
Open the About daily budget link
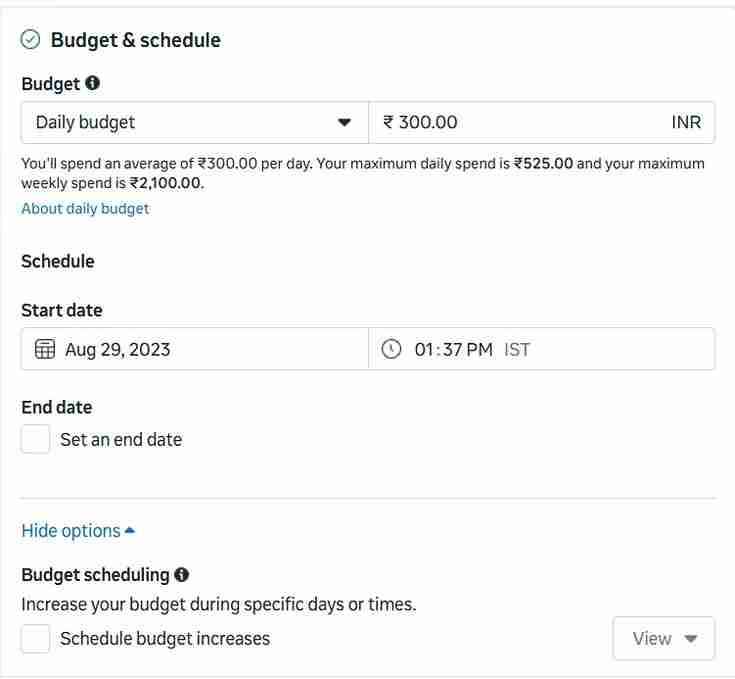pyautogui.click(x=85, y=208)
